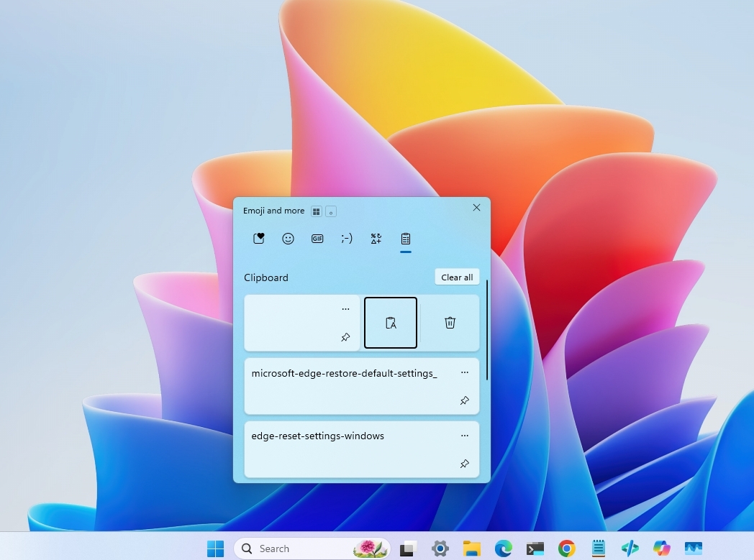Viewport: 754px width, 560px height.
Task: Open the Windows Start menu
Action: click(x=215, y=548)
